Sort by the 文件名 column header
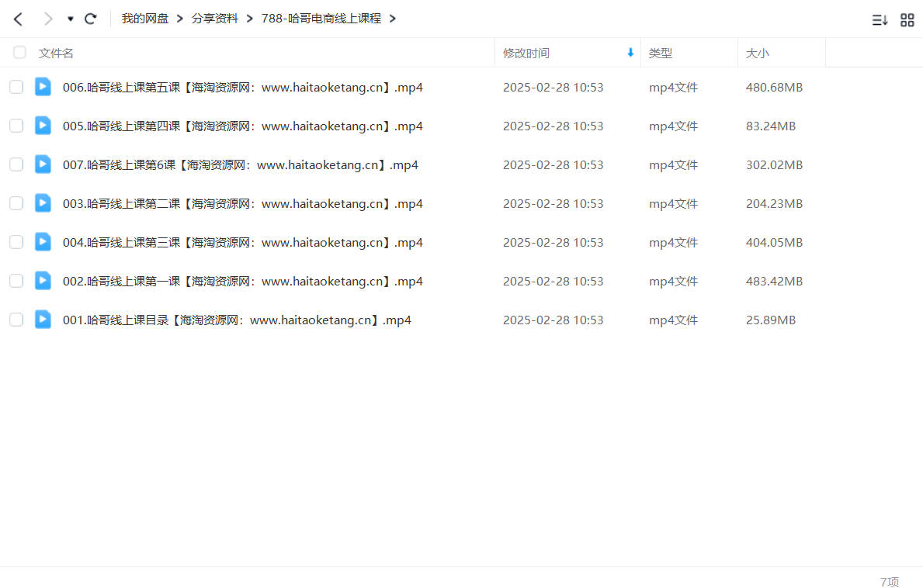This screenshot has height=588, width=923. click(x=56, y=54)
